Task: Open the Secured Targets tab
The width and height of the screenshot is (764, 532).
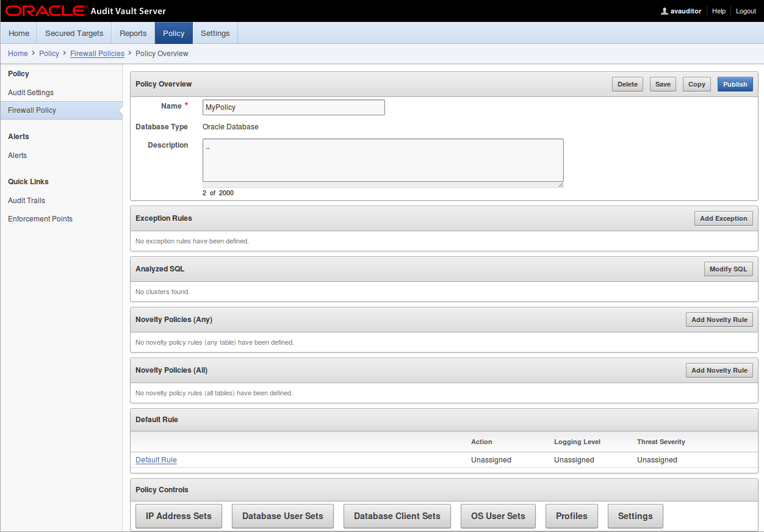Action: tap(74, 34)
